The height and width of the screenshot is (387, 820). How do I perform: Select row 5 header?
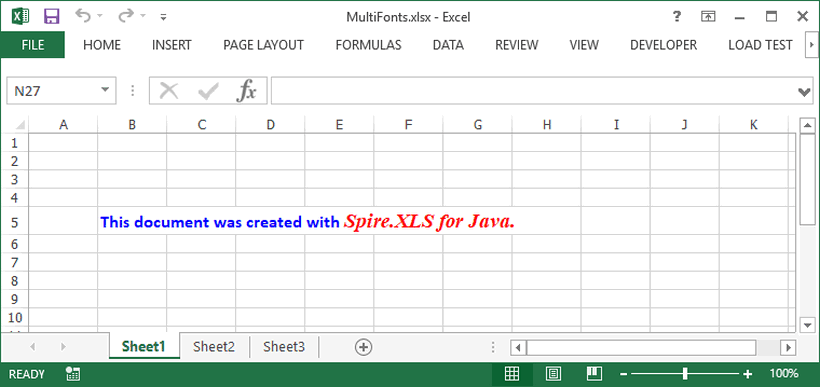pos(15,222)
